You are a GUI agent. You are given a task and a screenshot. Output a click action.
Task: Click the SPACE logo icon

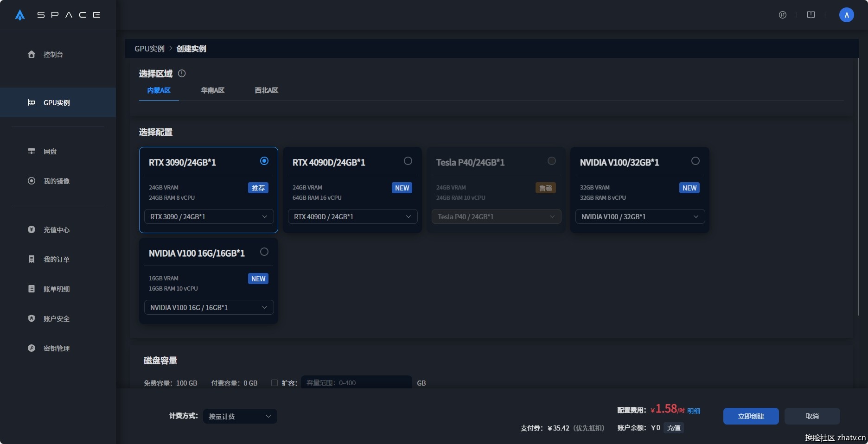tap(20, 15)
